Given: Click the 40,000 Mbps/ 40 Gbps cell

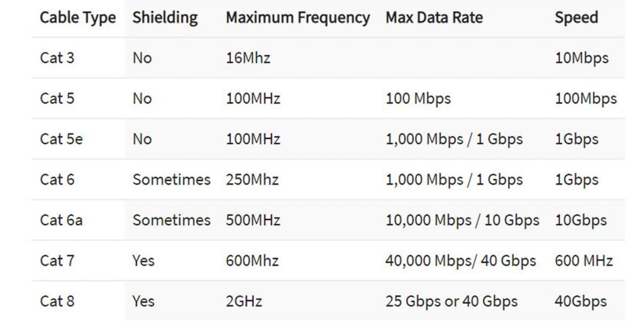Looking at the screenshot, I should pos(461,261).
